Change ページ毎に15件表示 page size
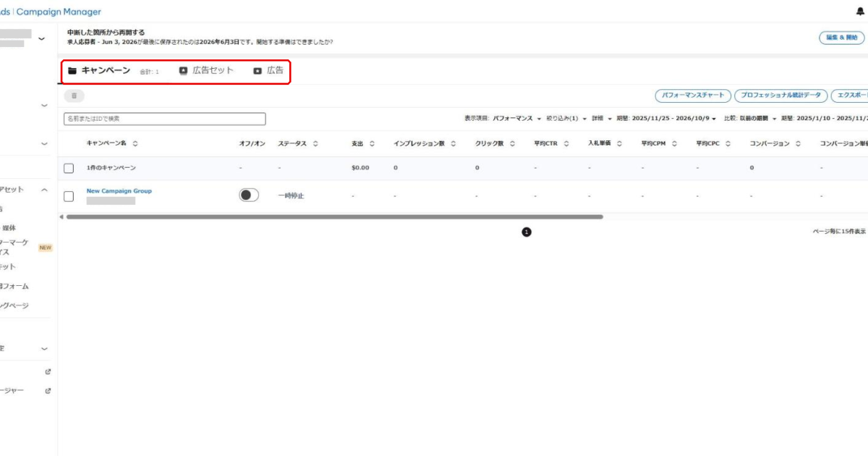The height and width of the screenshot is (456, 868). pos(840,232)
